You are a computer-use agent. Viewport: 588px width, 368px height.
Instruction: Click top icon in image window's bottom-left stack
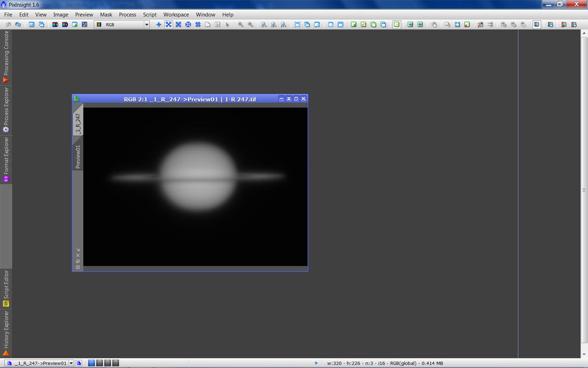[x=78, y=249]
